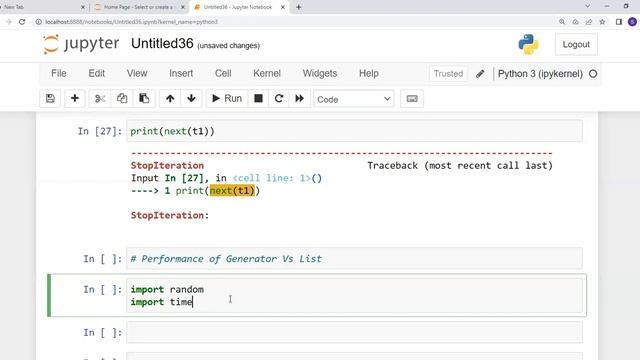Insert a cell below with plus icon
640x360 pixels.
coord(75,99)
